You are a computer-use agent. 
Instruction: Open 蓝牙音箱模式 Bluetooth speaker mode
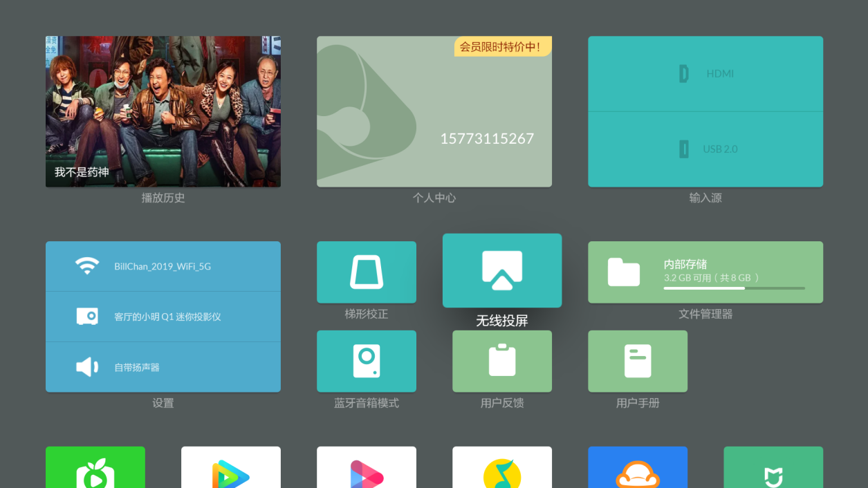[367, 362]
